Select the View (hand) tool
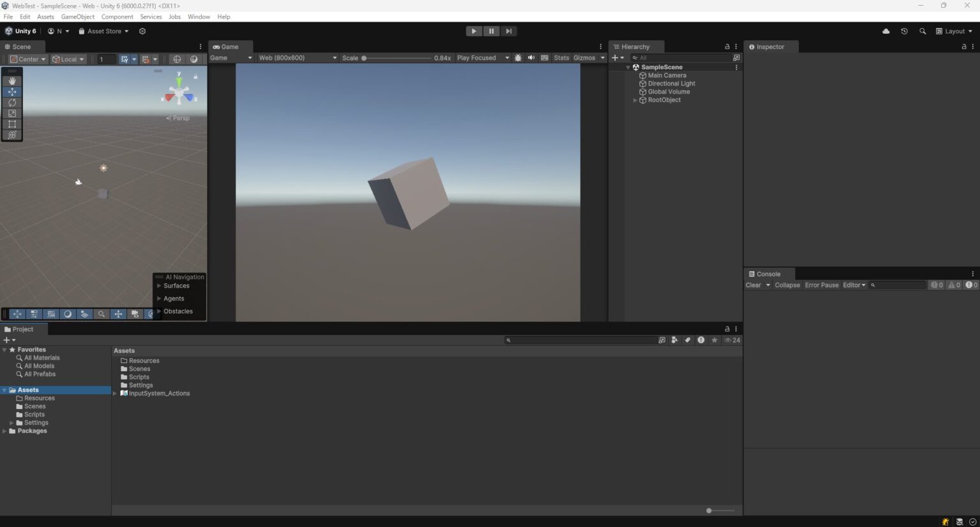 [12, 80]
